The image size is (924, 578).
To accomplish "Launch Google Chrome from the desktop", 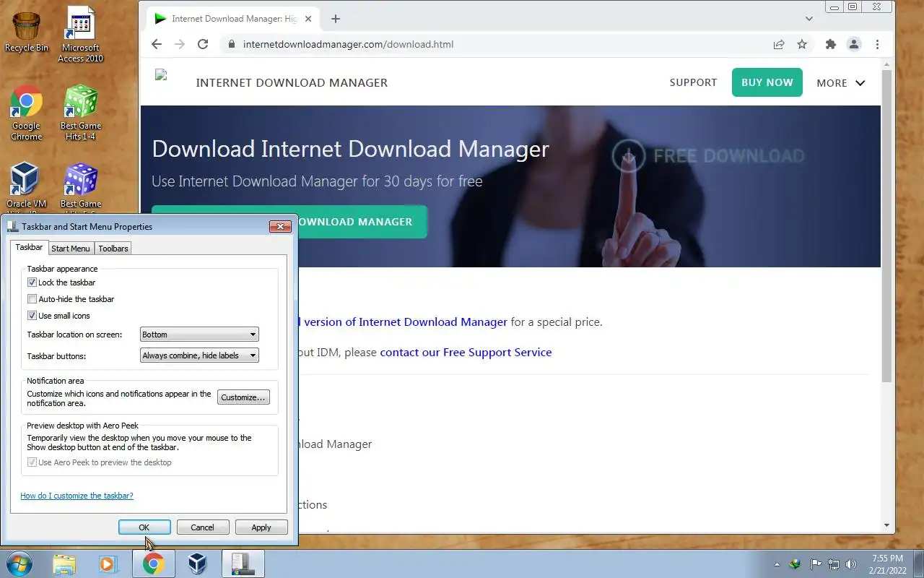I will click(26, 113).
